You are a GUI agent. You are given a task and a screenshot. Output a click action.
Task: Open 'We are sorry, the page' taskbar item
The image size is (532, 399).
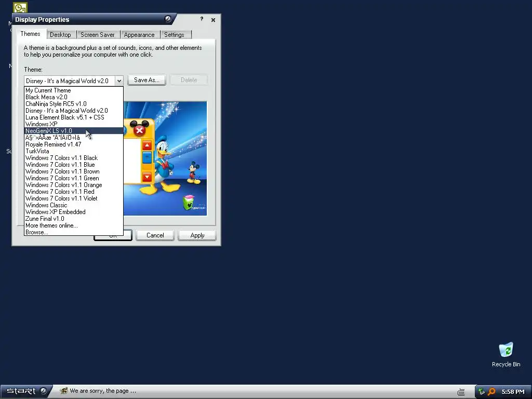[98, 391]
